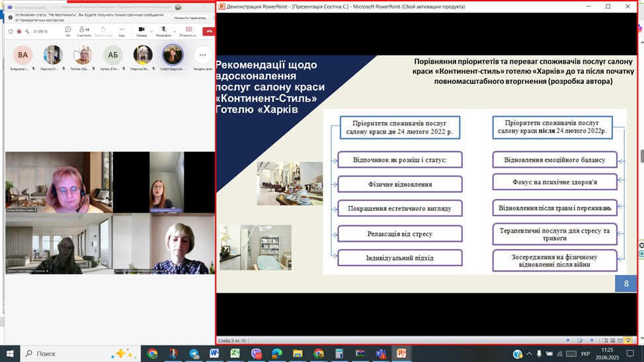The image size is (644, 362).
Task: Hang up with the red leave-call button
Action: [210, 30]
